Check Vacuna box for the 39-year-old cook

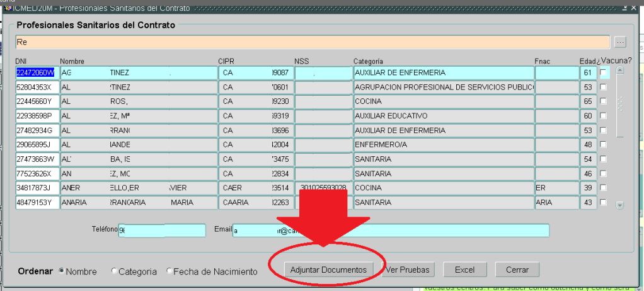(604, 188)
